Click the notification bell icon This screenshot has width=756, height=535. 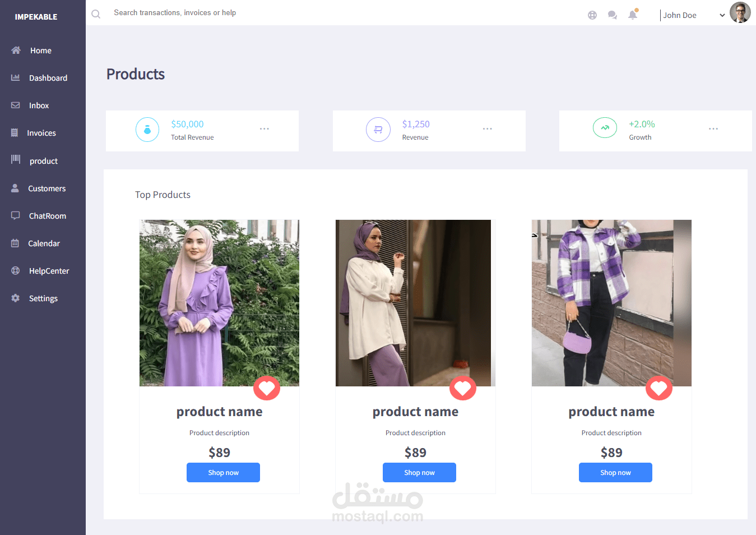pos(633,15)
